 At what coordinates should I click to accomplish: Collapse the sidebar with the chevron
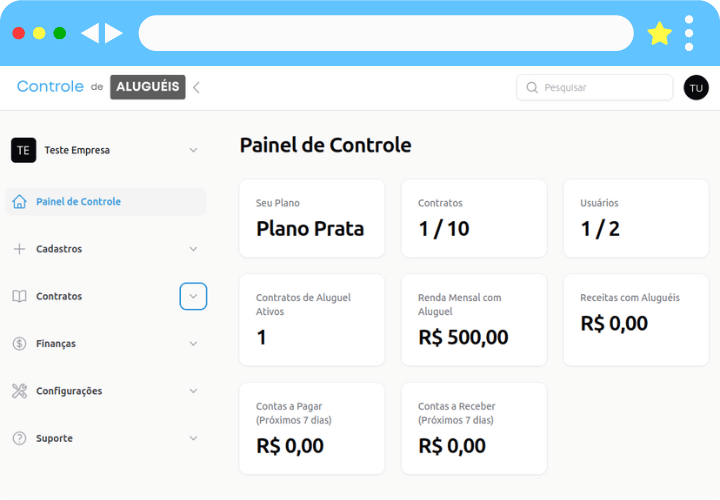pyautogui.click(x=196, y=88)
